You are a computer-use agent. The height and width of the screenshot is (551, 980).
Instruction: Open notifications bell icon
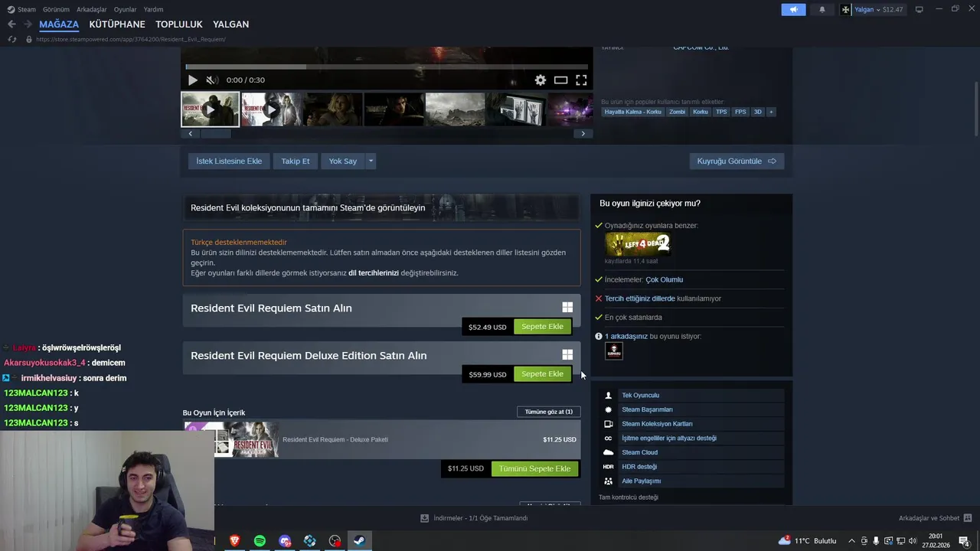point(822,9)
